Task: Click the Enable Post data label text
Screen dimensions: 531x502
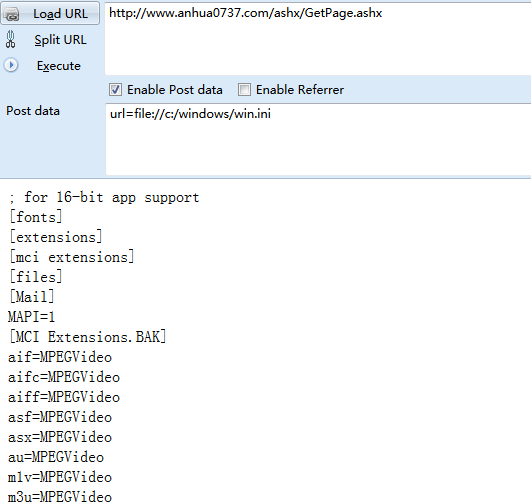Action: coord(175,90)
